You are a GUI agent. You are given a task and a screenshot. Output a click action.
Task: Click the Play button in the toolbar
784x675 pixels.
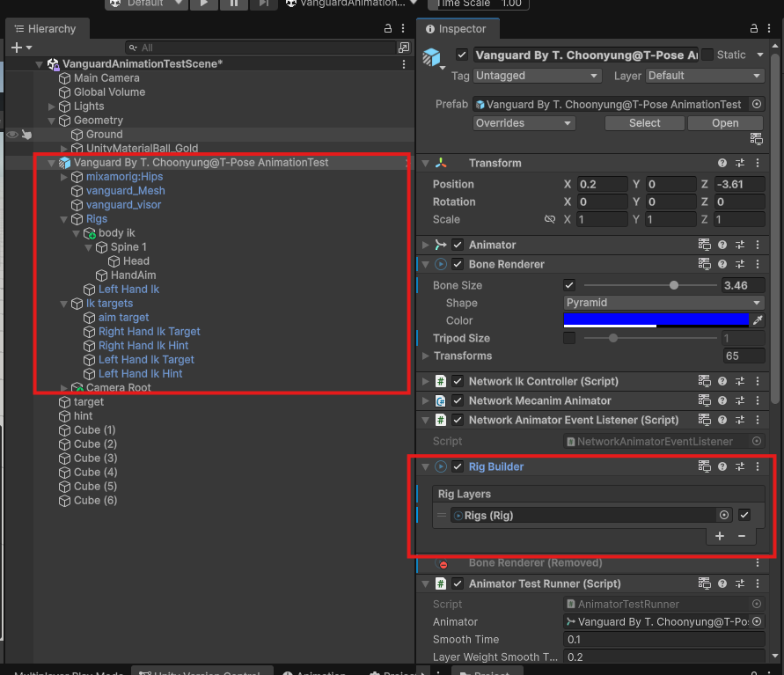(x=203, y=4)
